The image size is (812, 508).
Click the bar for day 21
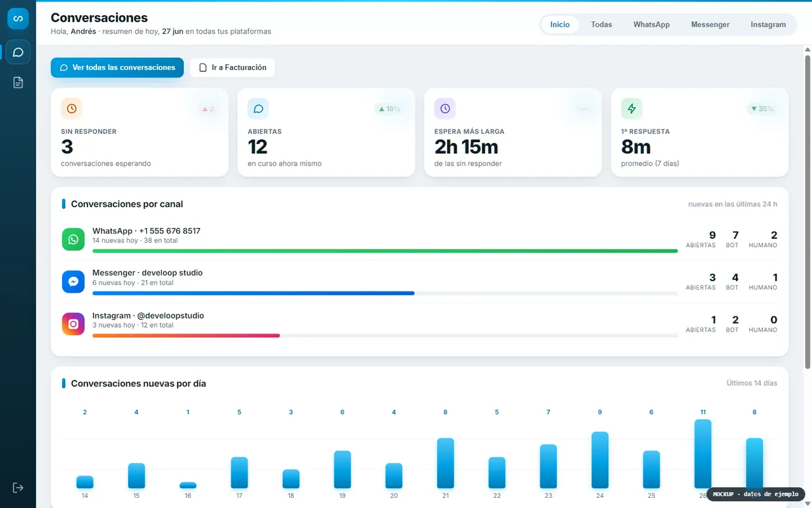[445, 463]
